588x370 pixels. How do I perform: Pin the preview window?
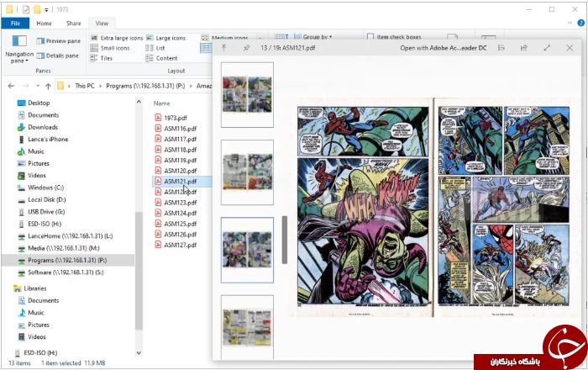pos(246,48)
